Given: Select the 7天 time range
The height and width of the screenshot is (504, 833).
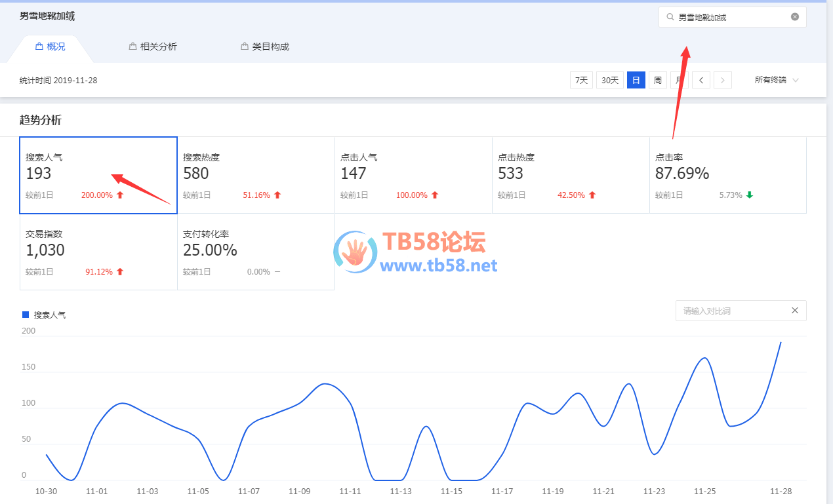Looking at the screenshot, I should 581,80.
